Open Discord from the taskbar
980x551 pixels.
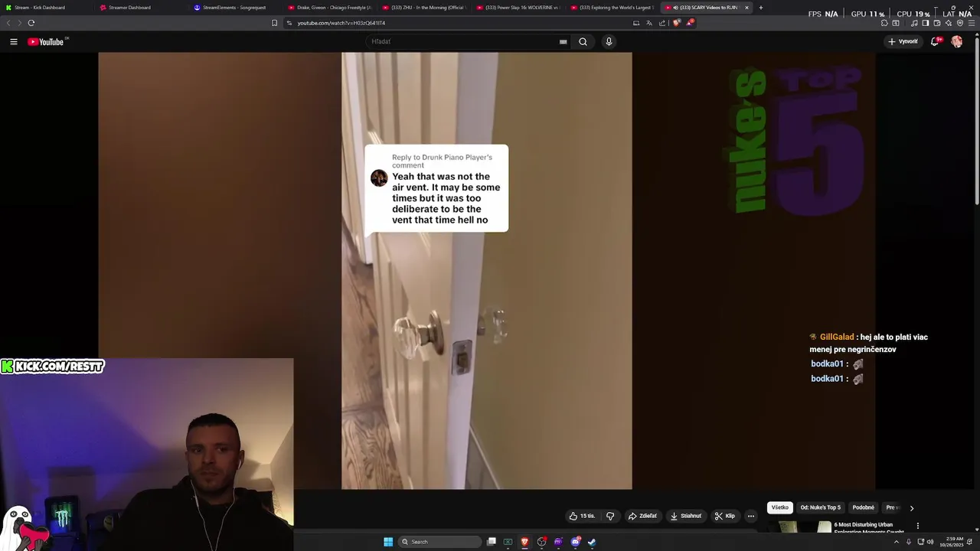coord(576,542)
